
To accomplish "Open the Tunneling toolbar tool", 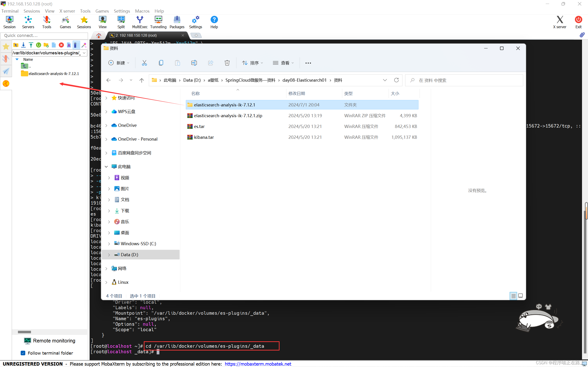I will [x=158, y=22].
